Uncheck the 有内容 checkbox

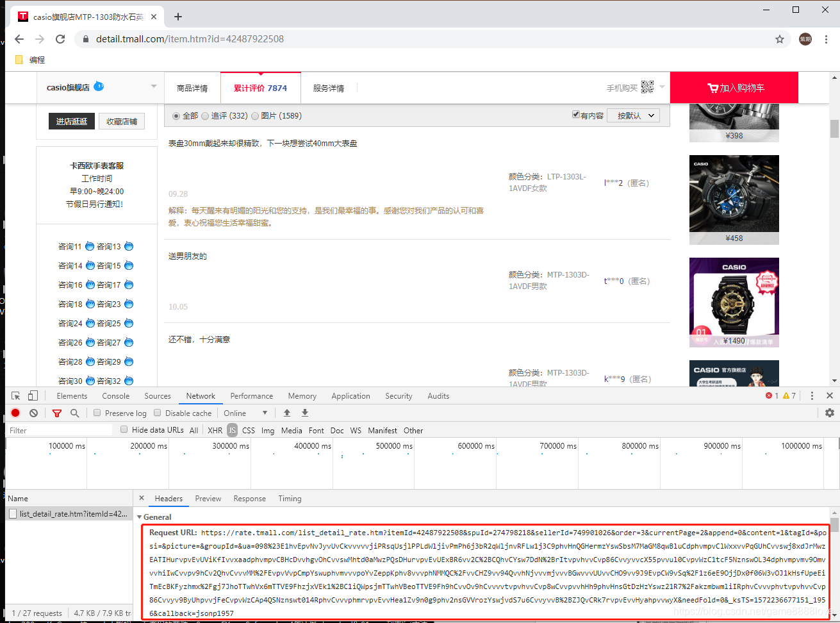[576, 115]
